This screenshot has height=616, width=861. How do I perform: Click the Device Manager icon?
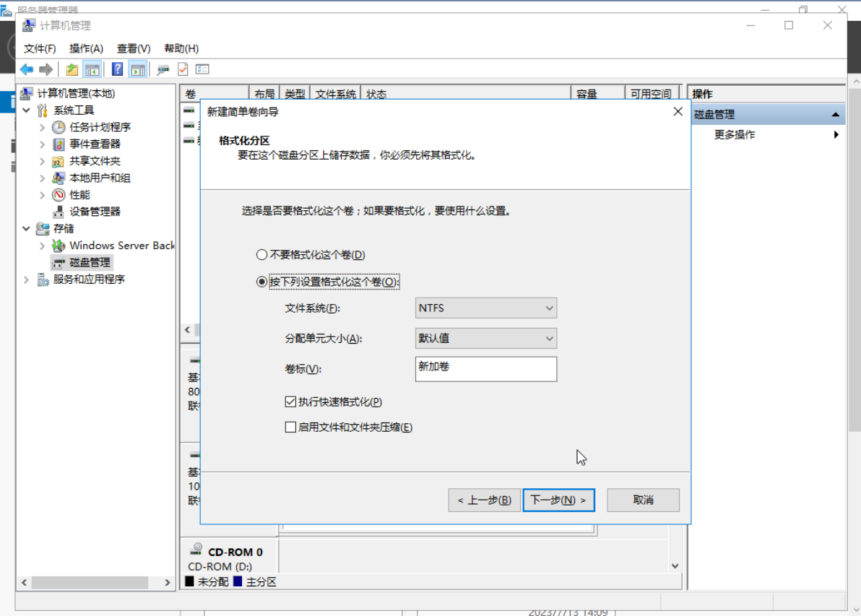coord(59,212)
